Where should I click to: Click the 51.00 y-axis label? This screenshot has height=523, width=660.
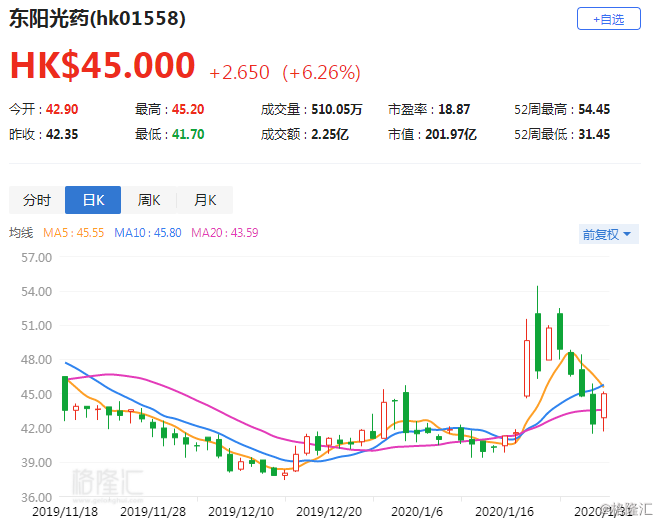point(37,326)
